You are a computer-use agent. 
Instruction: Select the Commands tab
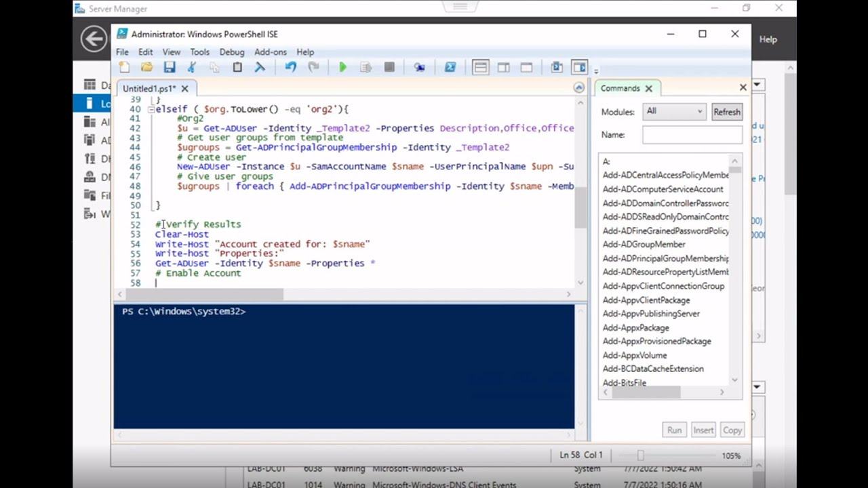click(620, 88)
